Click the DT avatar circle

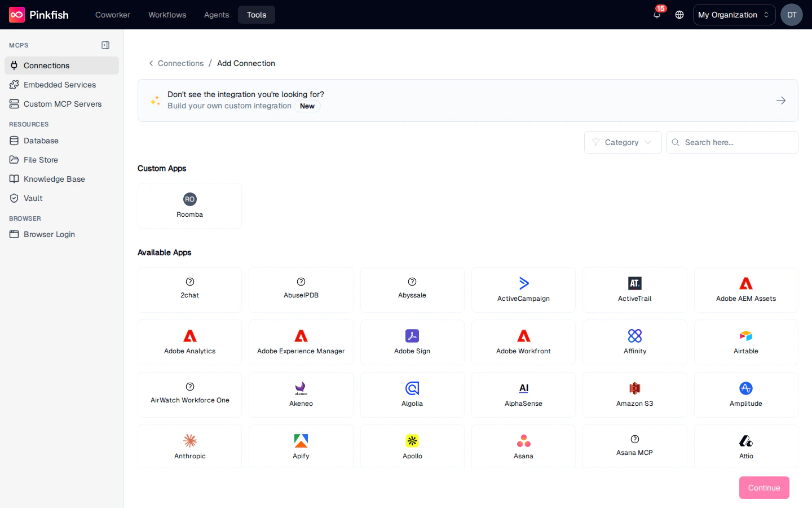click(792, 15)
